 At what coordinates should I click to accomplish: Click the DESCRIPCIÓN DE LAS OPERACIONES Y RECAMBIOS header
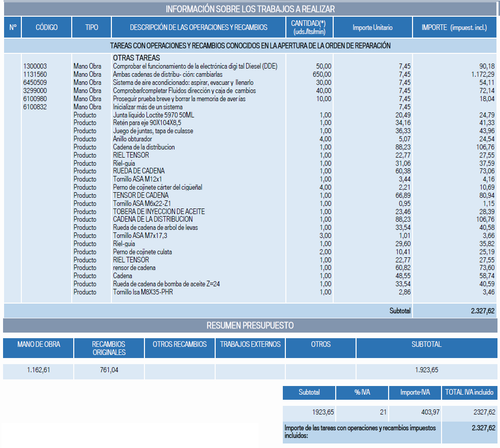(x=198, y=27)
